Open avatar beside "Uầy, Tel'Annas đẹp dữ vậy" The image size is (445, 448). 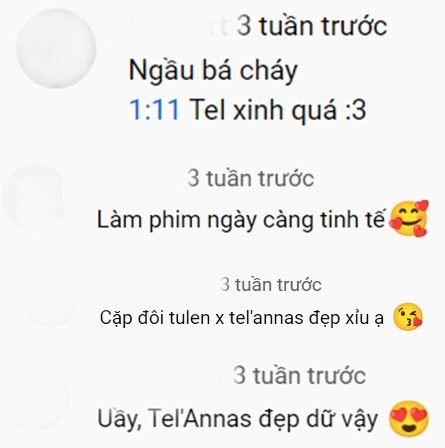coord(34,397)
